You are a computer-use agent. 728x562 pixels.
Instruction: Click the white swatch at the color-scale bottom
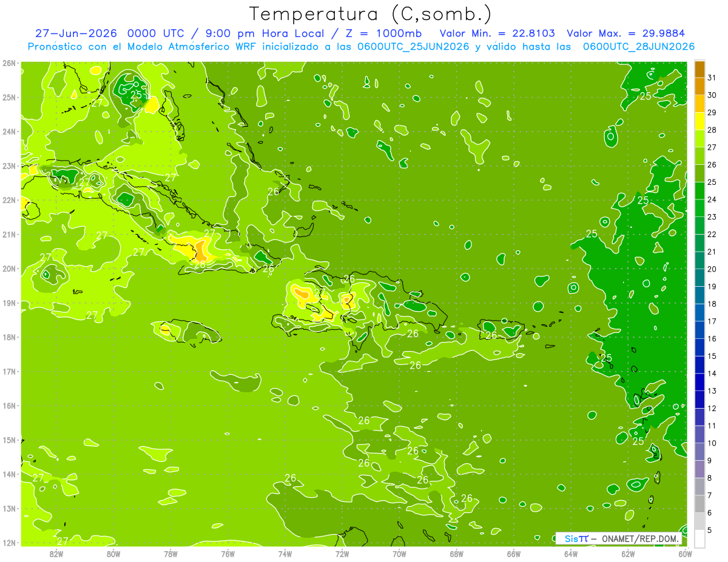click(699, 539)
